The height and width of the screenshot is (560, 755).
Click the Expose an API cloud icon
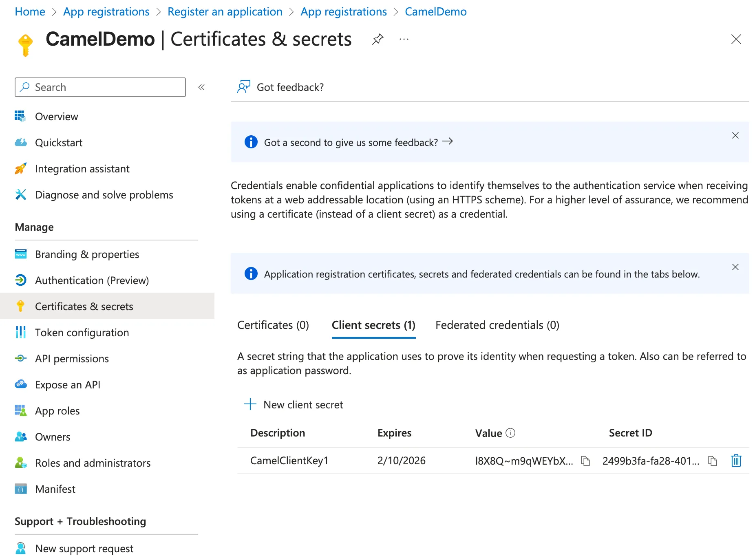[x=20, y=384]
